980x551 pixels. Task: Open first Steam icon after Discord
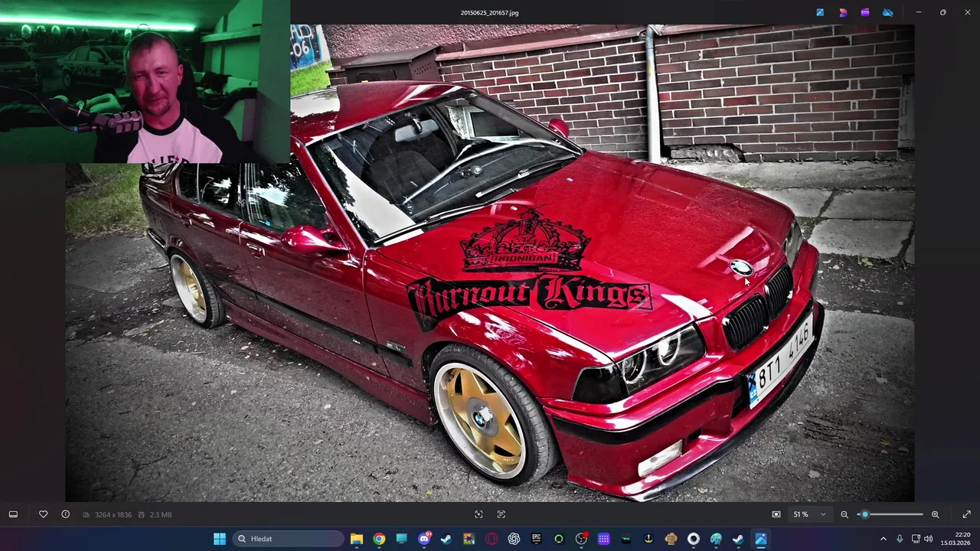pos(446,539)
